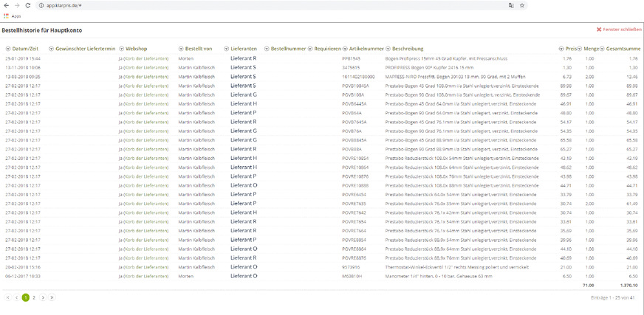
Task: Go forward in the browser
Action: (17, 5)
